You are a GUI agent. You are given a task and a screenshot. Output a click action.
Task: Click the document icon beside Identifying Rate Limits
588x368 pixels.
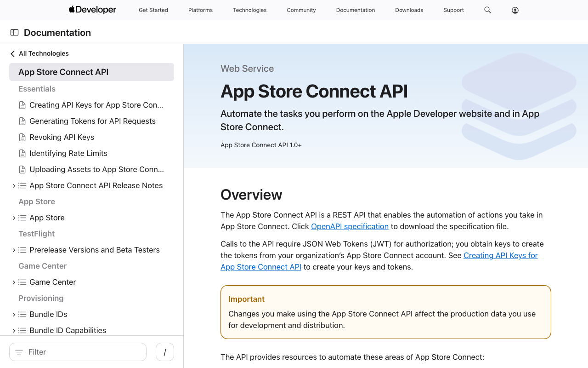click(x=22, y=153)
